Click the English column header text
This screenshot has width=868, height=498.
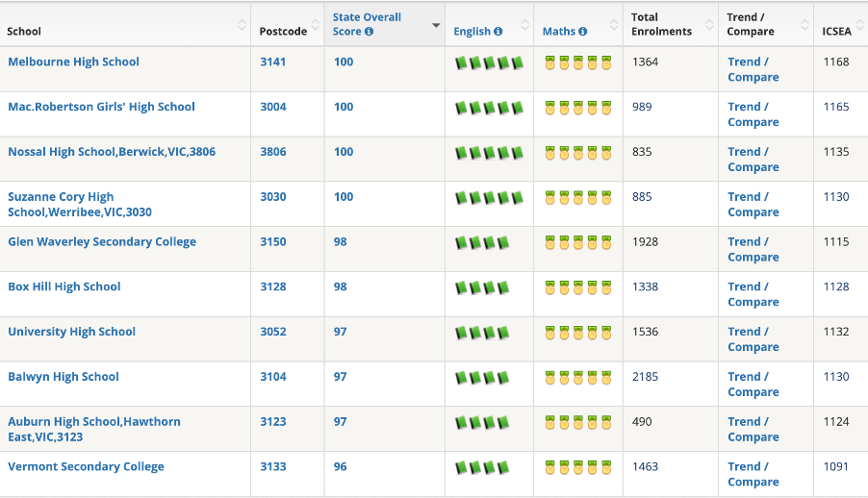point(472,32)
